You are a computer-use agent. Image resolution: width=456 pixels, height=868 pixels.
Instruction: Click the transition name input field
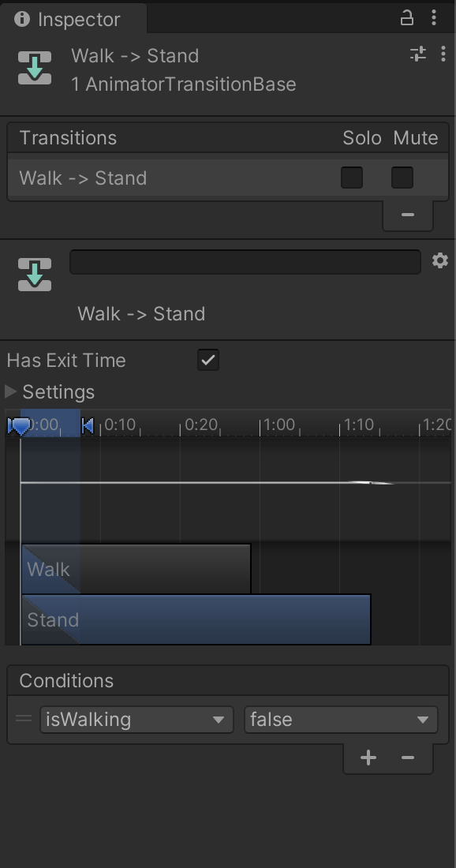click(x=245, y=262)
